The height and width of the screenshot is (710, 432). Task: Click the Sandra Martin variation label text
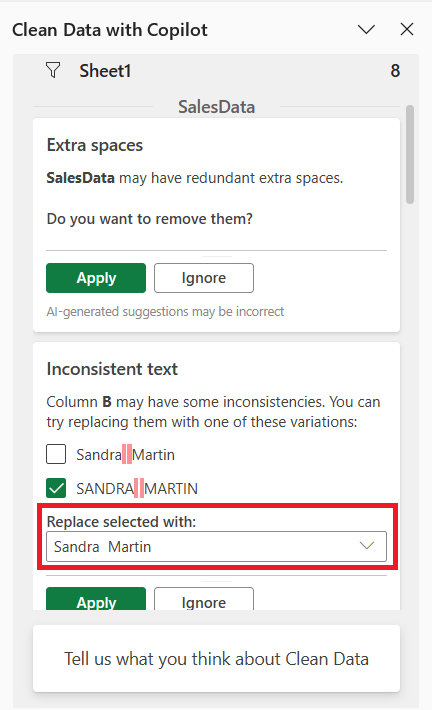(x=125, y=455)
